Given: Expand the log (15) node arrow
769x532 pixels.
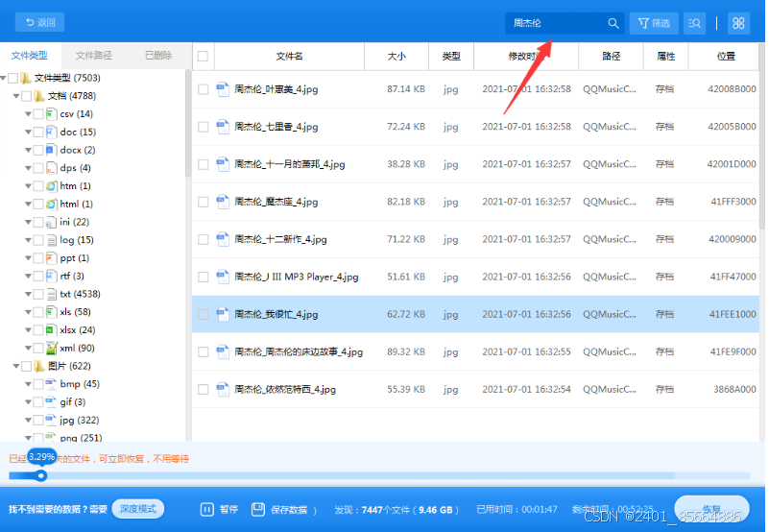Looking at the screenshot, I should (x=28, y=240).
